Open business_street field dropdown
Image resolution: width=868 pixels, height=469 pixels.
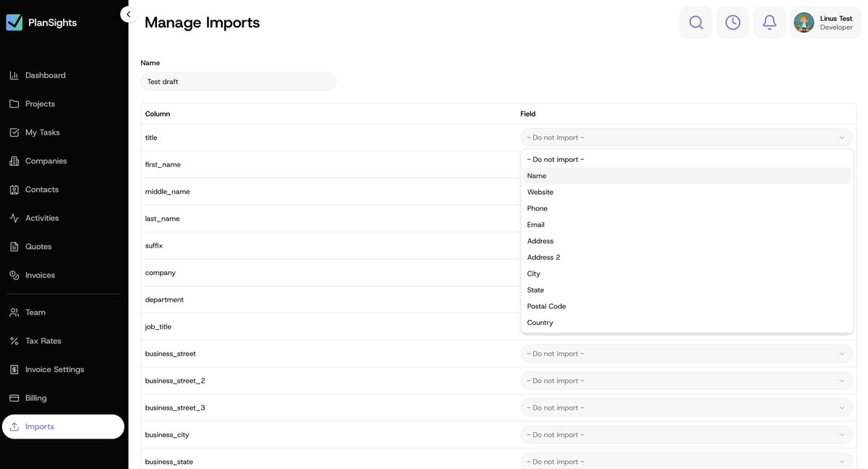coord(686,354)
